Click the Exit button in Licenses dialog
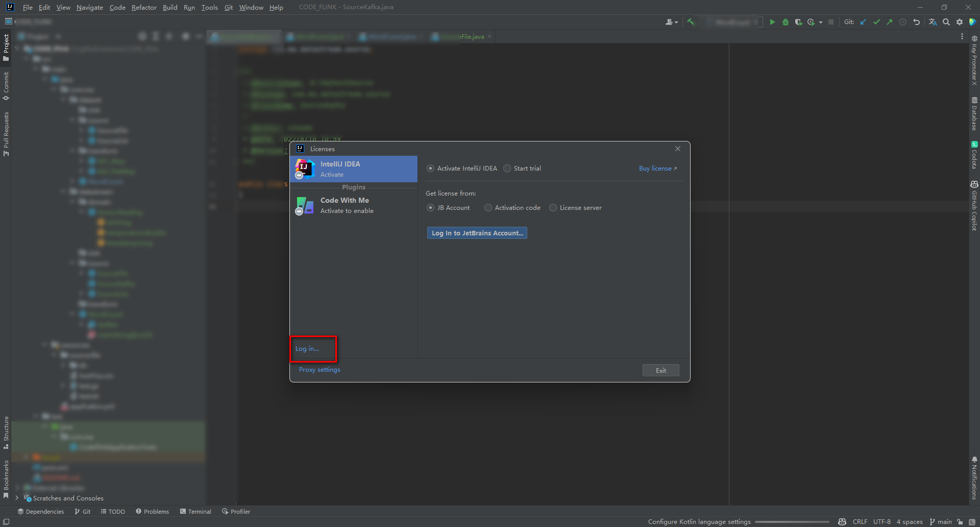 661,371
